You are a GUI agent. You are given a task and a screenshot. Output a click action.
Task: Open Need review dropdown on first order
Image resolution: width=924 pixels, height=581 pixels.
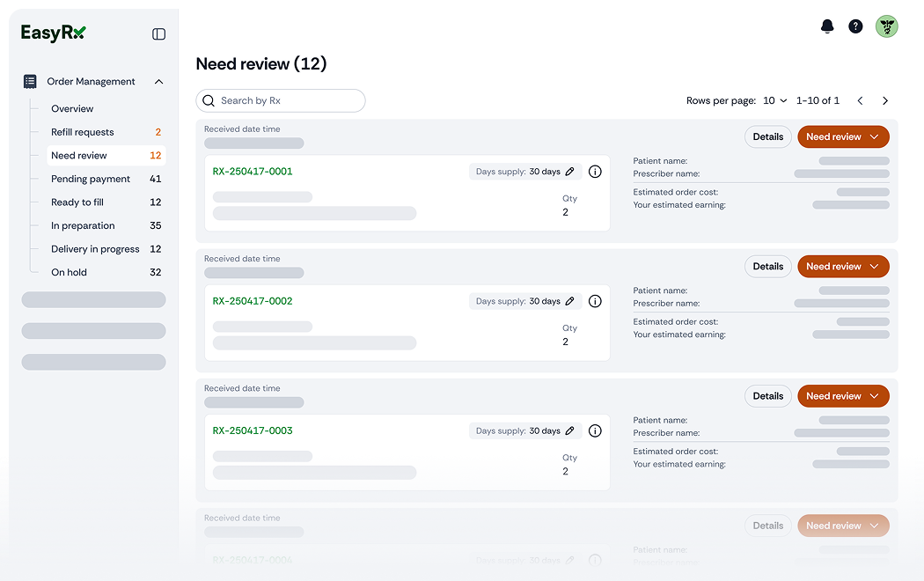coord(874,136)
